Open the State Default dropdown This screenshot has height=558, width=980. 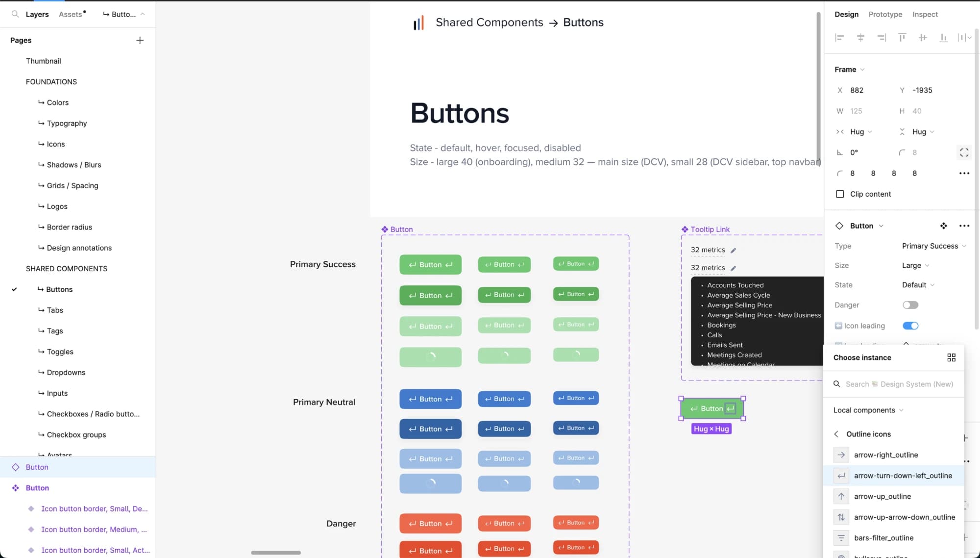pyautogui.click(x=918, y=285)
